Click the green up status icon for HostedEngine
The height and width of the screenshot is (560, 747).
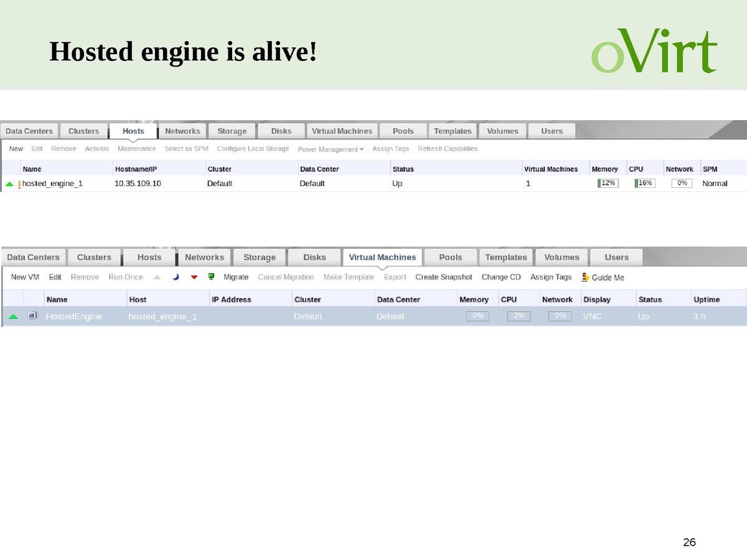click(13, 316)
